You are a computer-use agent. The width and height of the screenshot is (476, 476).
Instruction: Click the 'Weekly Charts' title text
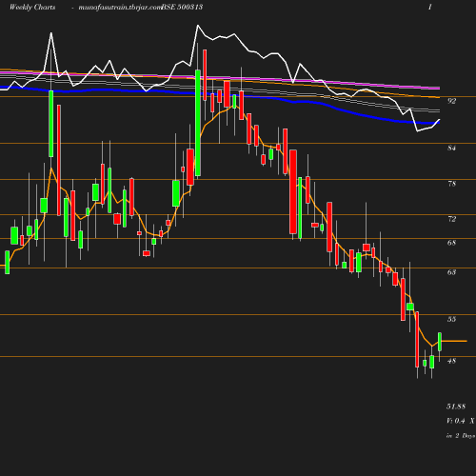pos(32,7)
